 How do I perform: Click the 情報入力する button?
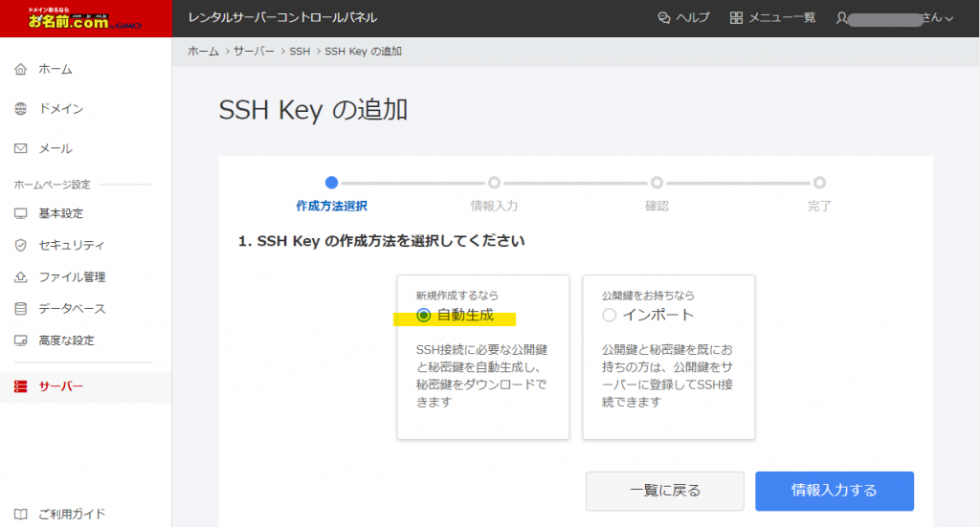tap(834, 491)
